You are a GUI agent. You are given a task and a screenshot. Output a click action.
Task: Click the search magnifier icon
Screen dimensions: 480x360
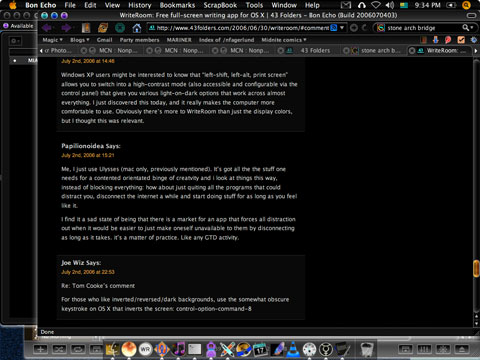[x=465, y=28]
